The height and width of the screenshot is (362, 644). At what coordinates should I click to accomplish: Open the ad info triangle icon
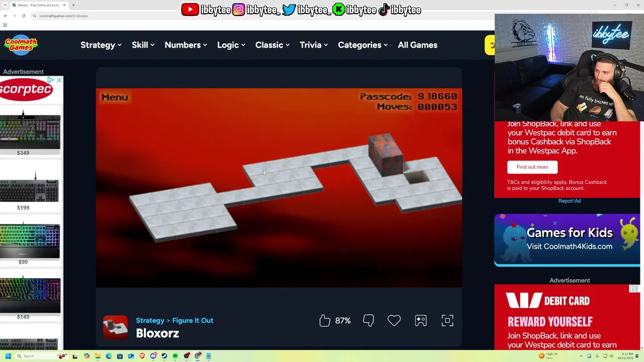click(x=51, y=80)
